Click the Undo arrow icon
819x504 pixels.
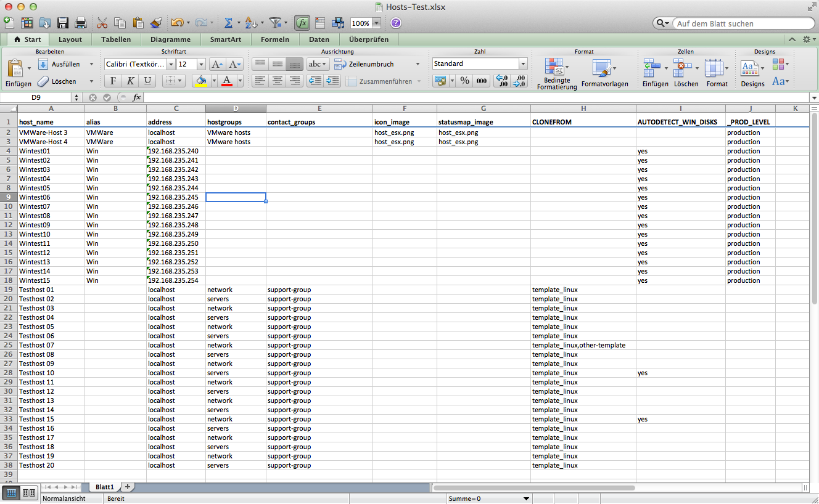tap(177, 23)
